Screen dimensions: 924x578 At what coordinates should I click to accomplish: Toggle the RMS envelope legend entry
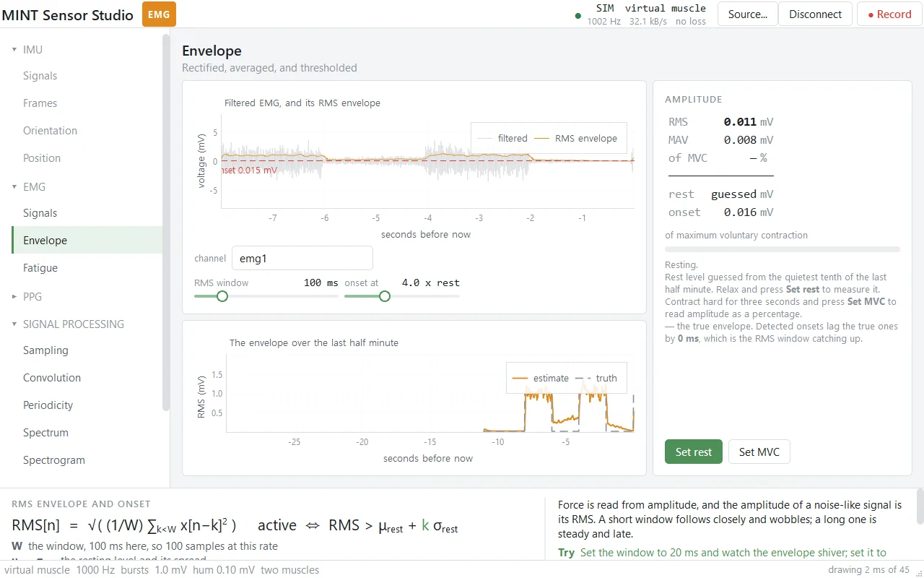[577, 138]
